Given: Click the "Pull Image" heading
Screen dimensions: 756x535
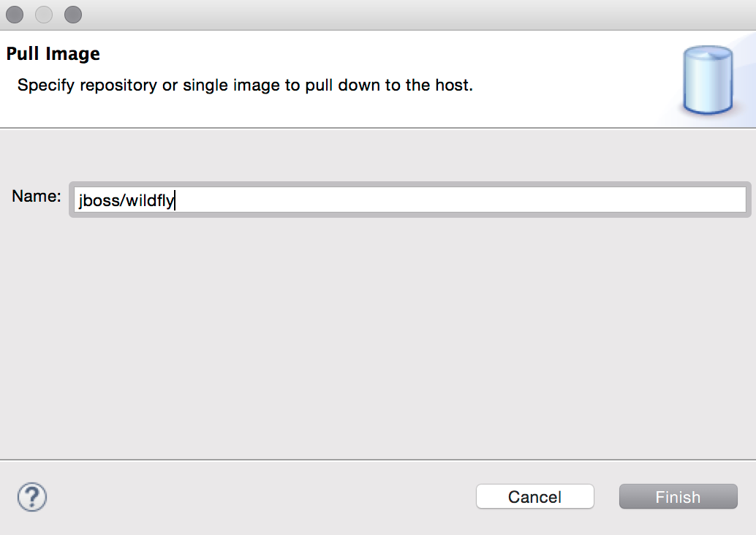Looking at the screenshot, I should pyautogui.click(x=53, y=53).
